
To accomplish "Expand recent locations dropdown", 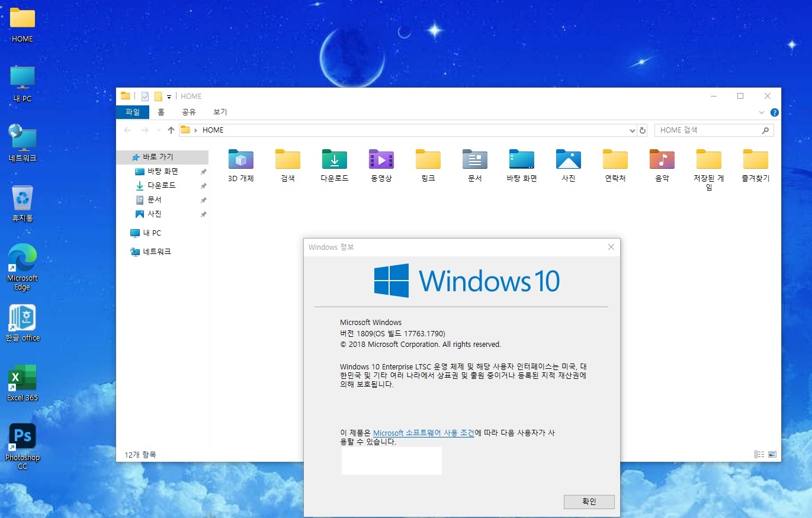I will (x=159, y=130).
